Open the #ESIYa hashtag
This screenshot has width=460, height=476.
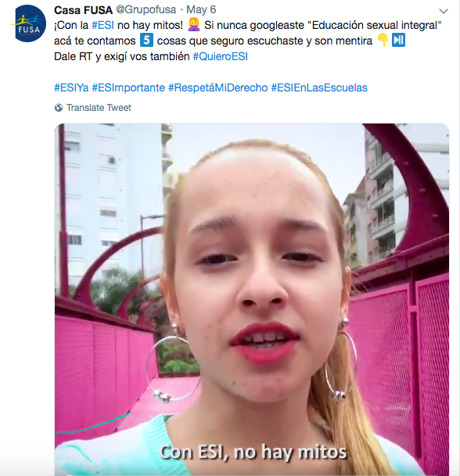tap(71, 88)
